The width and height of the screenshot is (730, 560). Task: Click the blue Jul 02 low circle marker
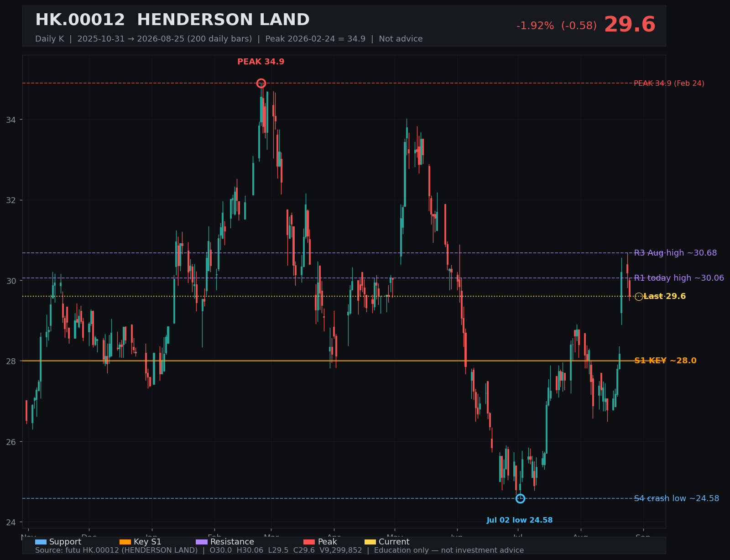520,498
